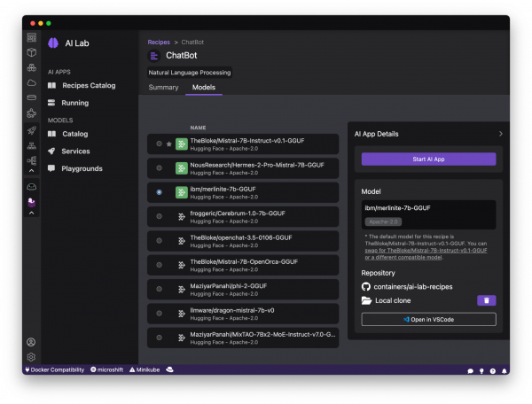Open the Volumes cylinder icon
Viewport: 532px width, 404px height.
32,97
